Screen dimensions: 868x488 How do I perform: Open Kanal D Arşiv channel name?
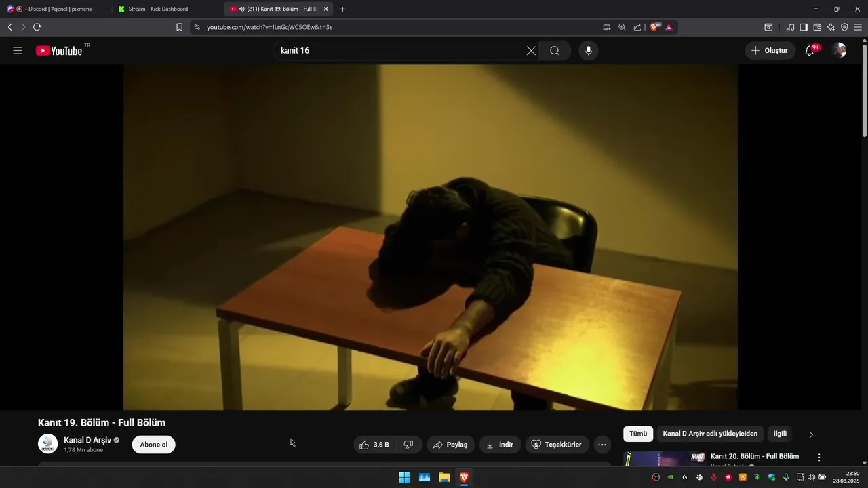click(x=87, y=440)
